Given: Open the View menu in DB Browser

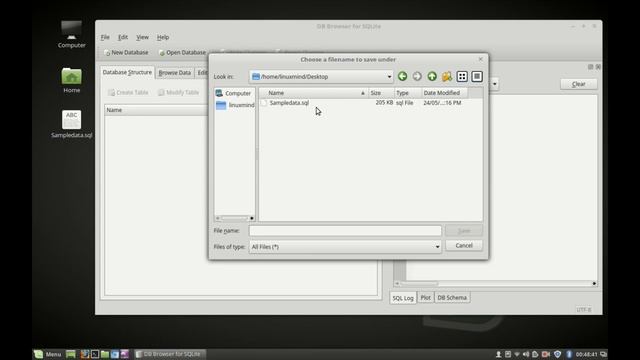Looking at the screenshot, I should [142, 37].
